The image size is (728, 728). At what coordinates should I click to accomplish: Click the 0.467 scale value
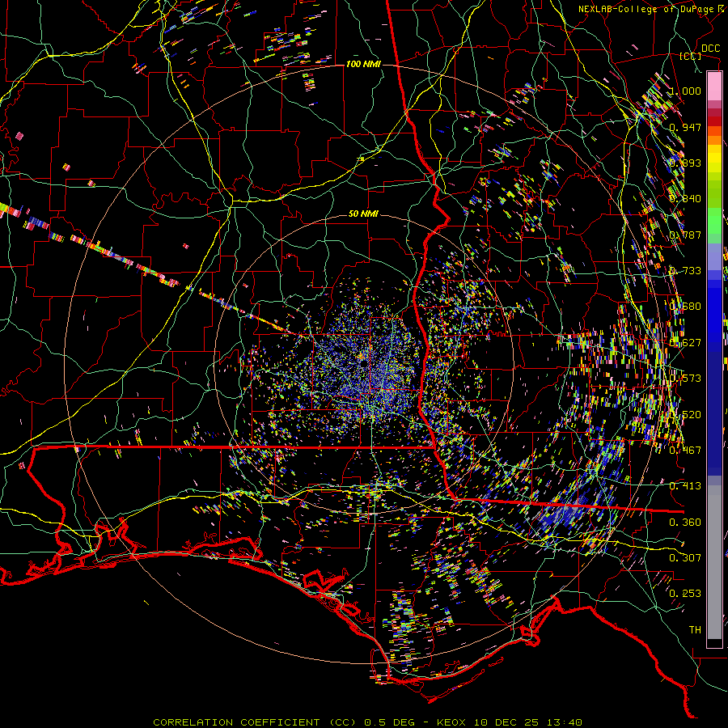(685, 451)
